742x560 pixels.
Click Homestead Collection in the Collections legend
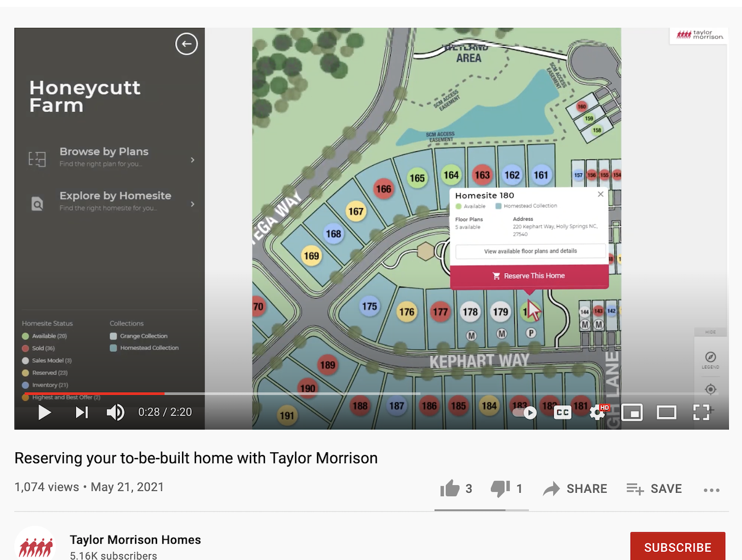144,348
